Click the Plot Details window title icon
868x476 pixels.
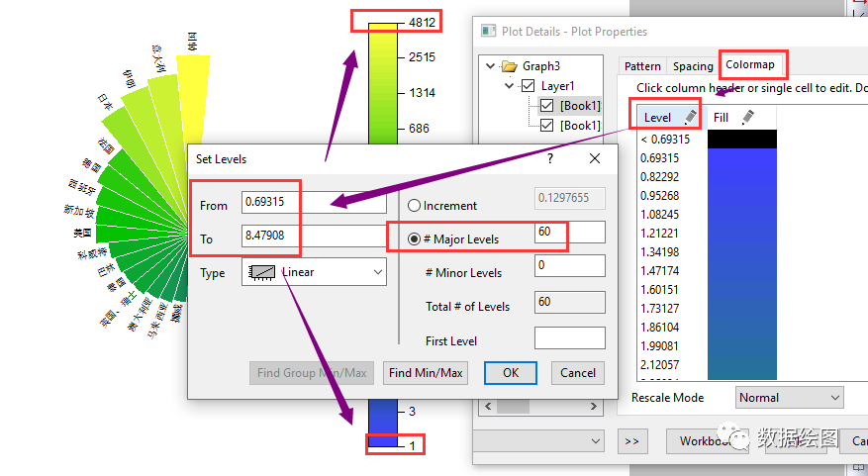point(488,31)
